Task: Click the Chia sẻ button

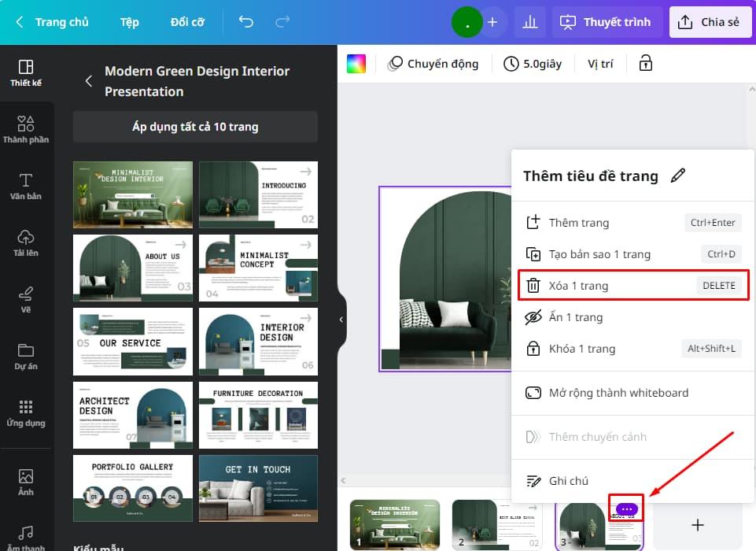Action: (710, 22)
